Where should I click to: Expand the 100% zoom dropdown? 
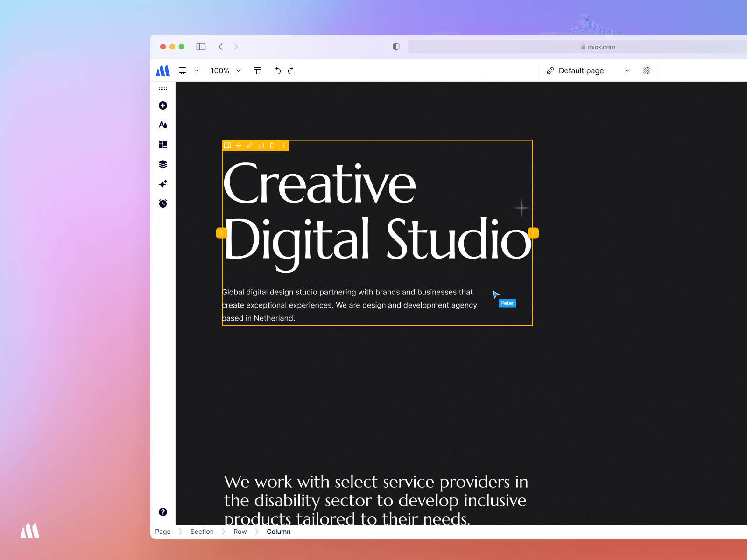point(238,70)
